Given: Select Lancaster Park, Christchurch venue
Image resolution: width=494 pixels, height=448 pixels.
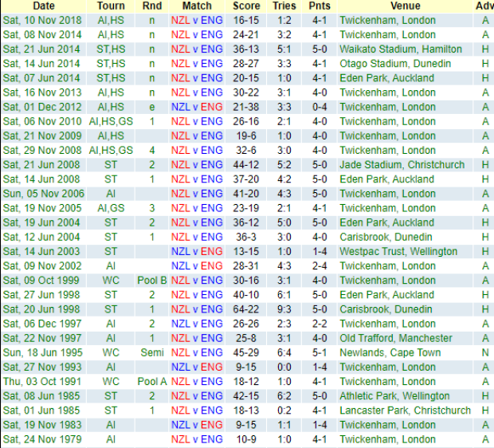Looking at the screenshot, I should (x=405, y=411).
